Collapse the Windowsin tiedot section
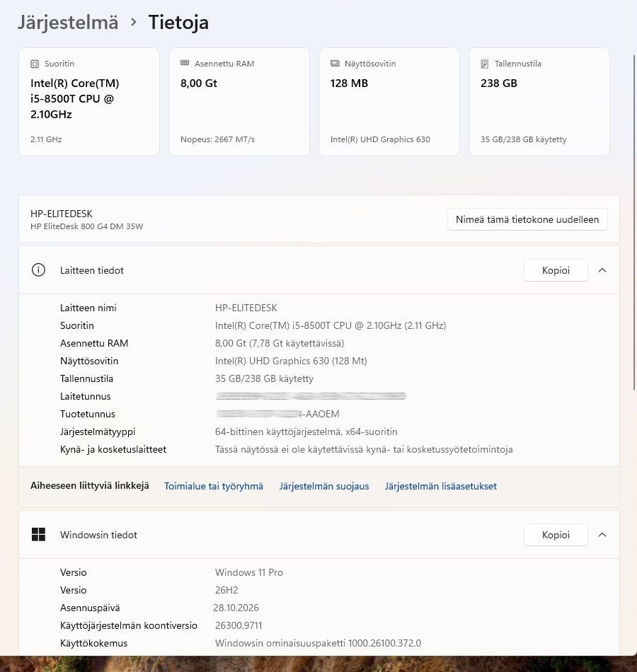The width and height of the screenshot is (637, 672). [x=602, y=535]
